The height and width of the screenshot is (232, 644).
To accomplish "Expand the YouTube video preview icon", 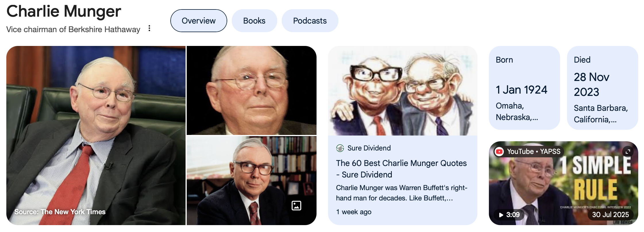I will point(628,151).
